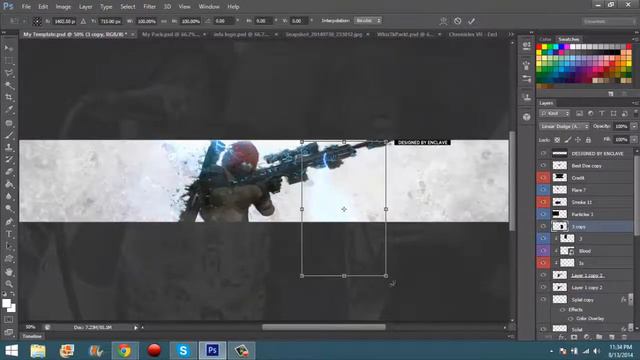The width and height of the screenshot is (640, 360).
Task: Open the Layers panel options menu
Action: coord(635,103)
